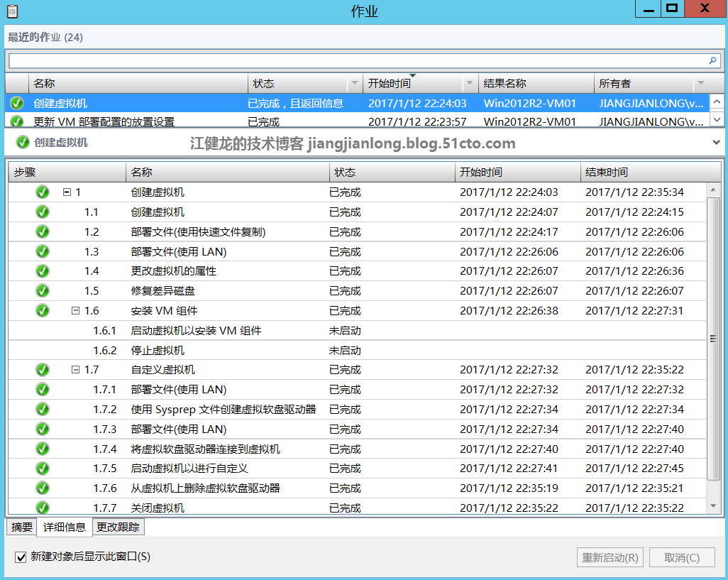Sort jobs by the 名称 column header
The width and height of the screenshot is (728, 580).
[x=138, y=83]
